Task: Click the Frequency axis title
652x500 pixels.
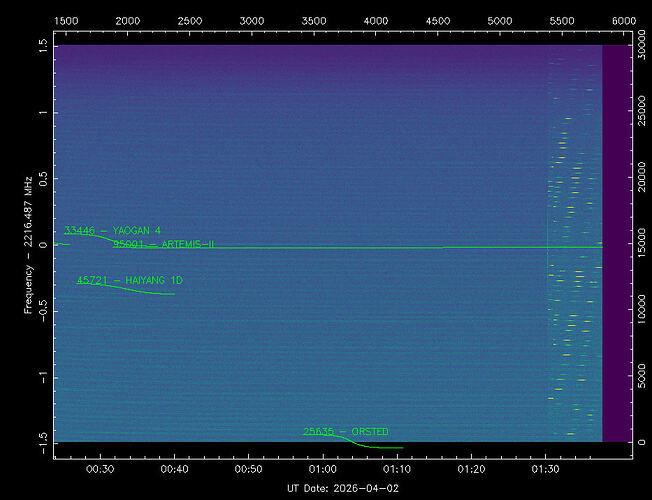Action: [x=29, y=244]
